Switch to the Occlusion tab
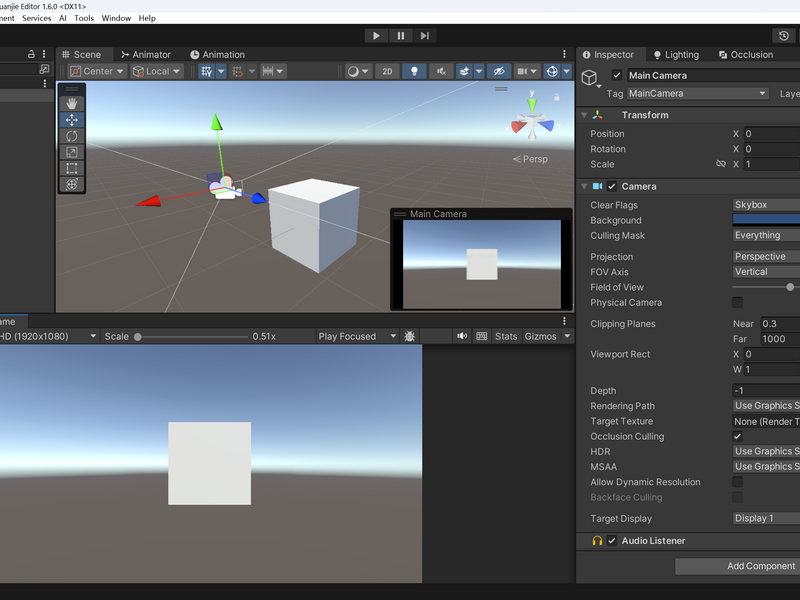Image resolution: width=800 pixels, height=600 pixels. click(746, 55)
